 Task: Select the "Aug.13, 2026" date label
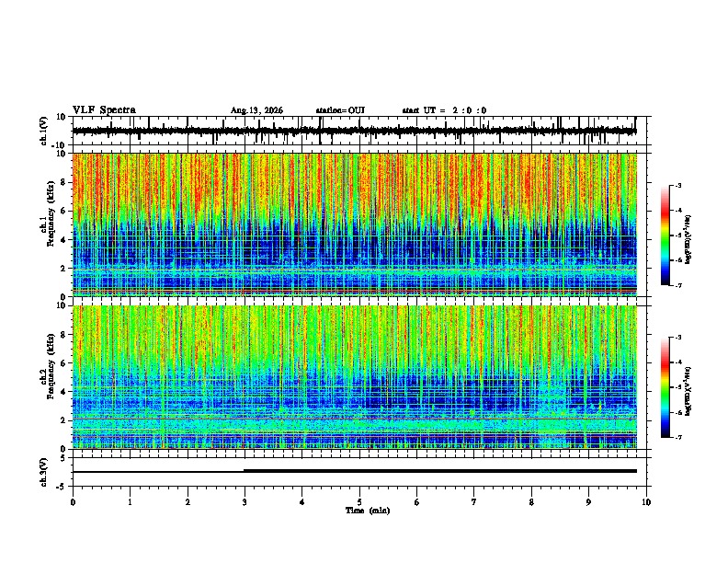coord(256,110)
